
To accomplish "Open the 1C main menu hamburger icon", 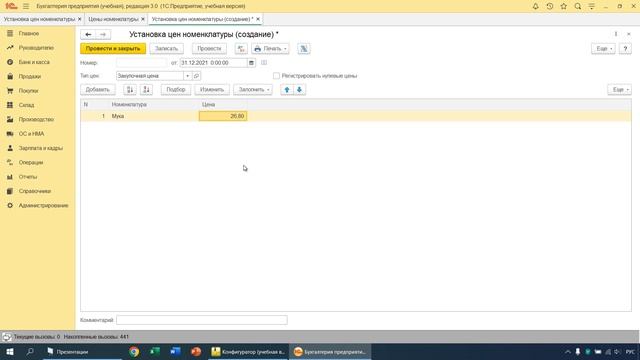I will pos(26,6).
